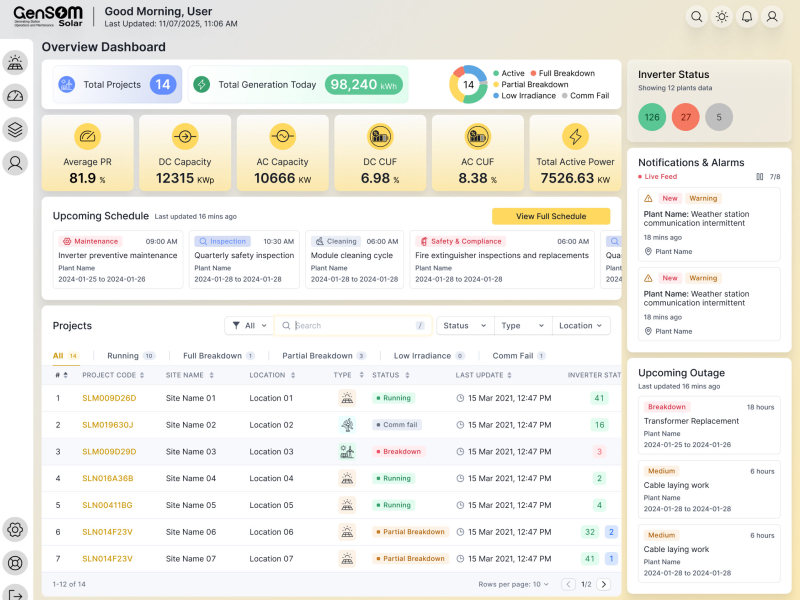
Task: Sort by Last Update column
Action: 484,375
